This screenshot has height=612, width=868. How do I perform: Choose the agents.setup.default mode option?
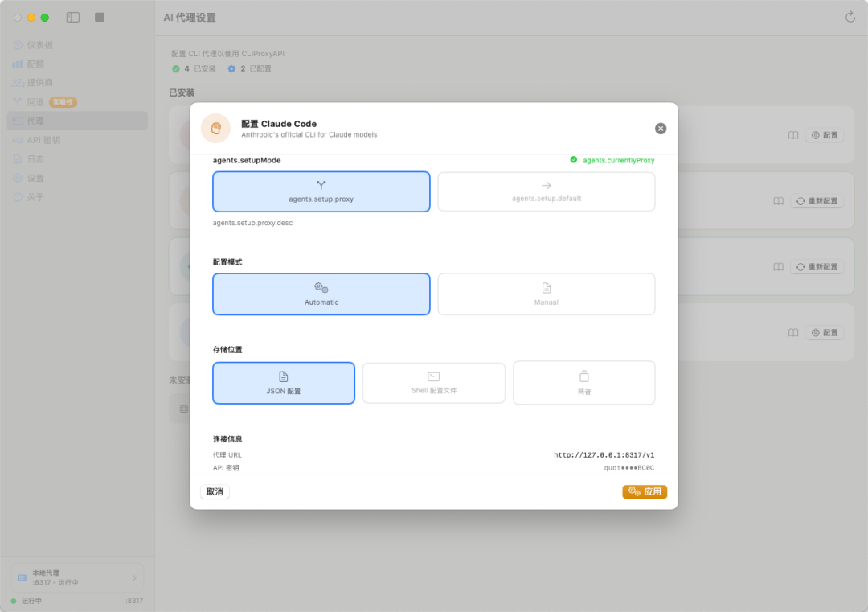[x=547, y=191]
